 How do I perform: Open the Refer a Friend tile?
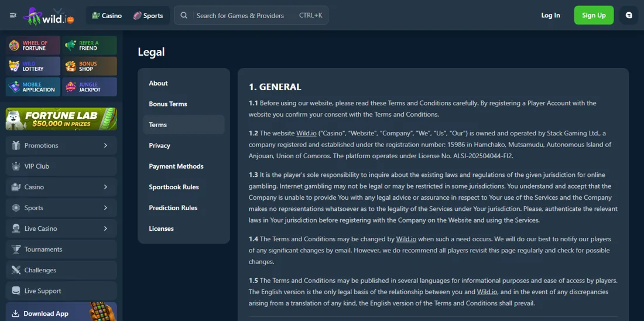90,45
